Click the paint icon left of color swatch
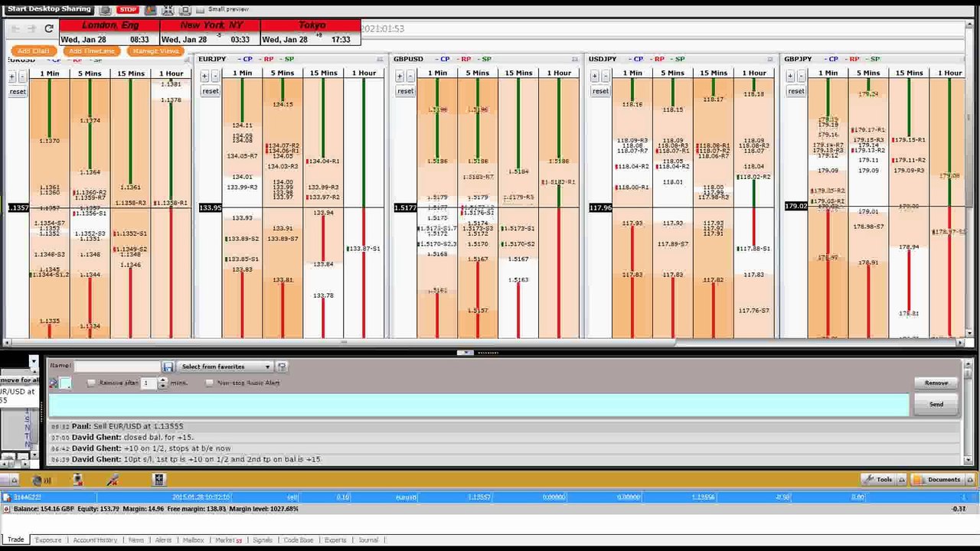This screenshot has width=980, height=551. pyautogui.click(x=53, y=383)
